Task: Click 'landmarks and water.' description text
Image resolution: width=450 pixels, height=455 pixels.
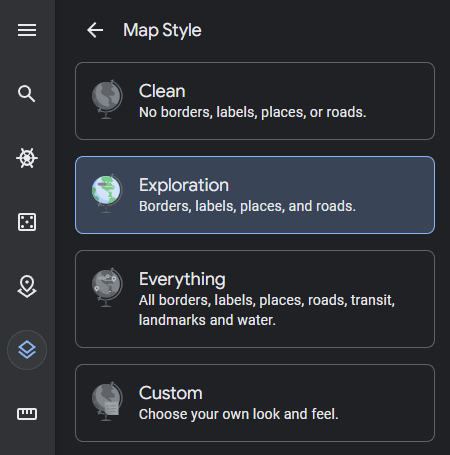Action: [x=207, y=320]
